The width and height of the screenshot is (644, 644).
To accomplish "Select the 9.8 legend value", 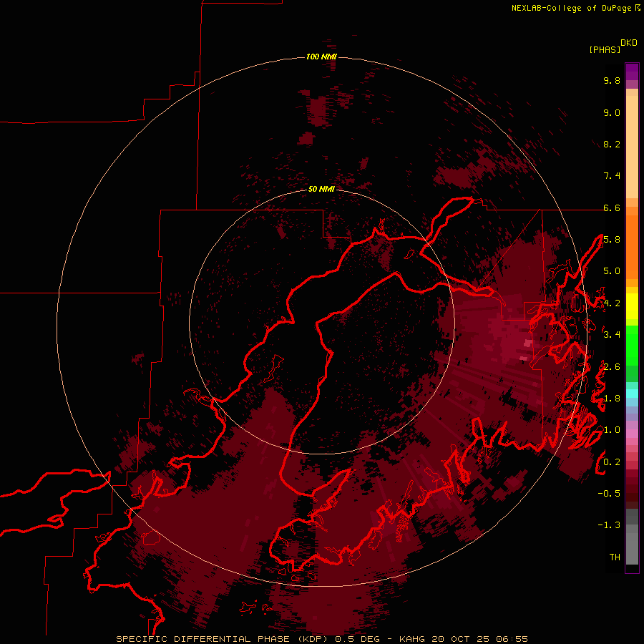I will 612,80.
